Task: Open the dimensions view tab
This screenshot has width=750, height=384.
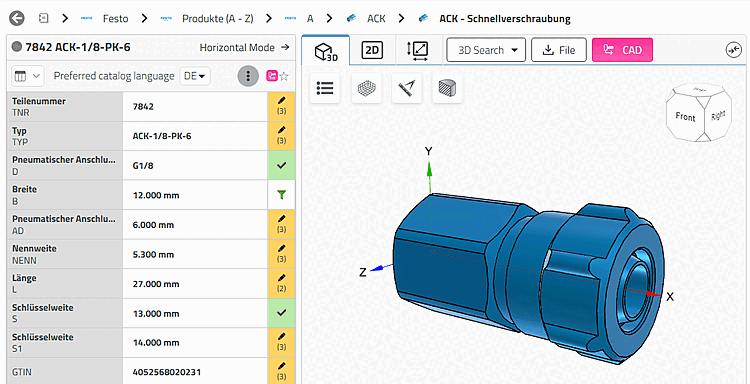Action: [x=417, y=50]
